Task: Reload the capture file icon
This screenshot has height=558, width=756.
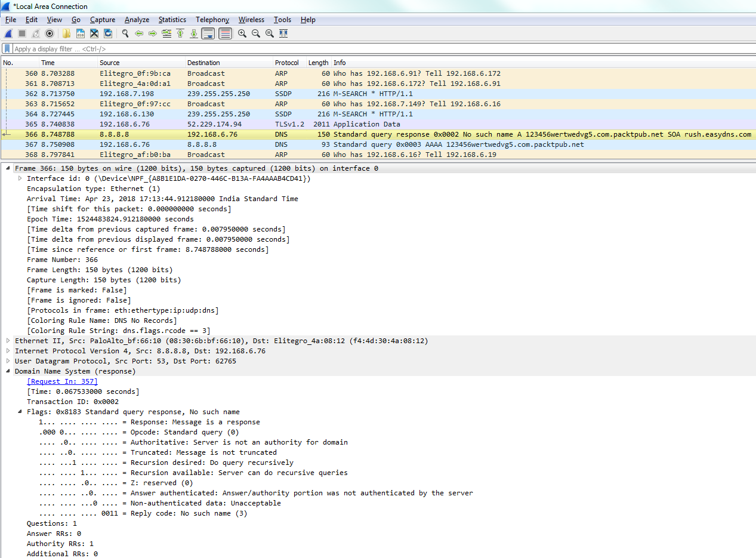Action: 108,33
